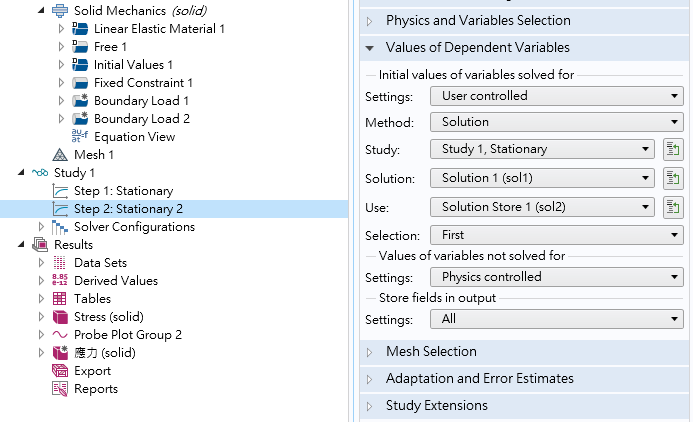Click the Go to Source icon beside Study dropdown
Viewport: 693px width, 422px height.
[673, 149]
